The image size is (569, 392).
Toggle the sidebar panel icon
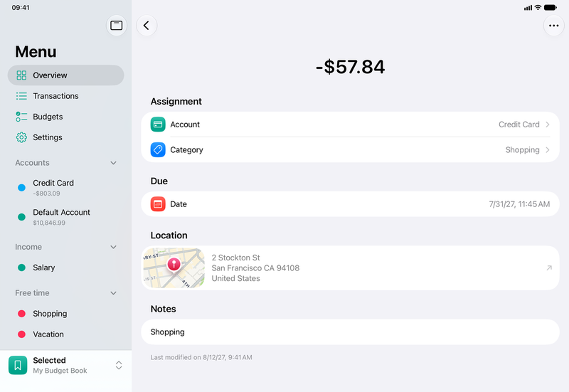(117, 26)
